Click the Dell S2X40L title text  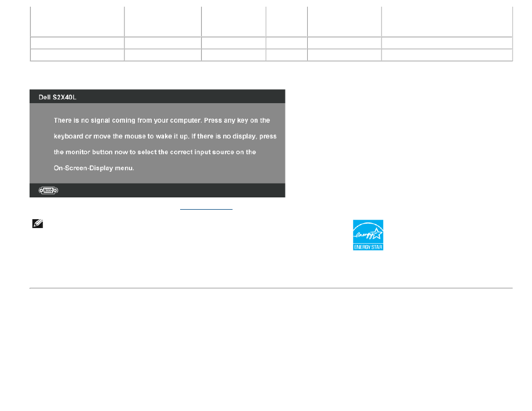(57, 98)
